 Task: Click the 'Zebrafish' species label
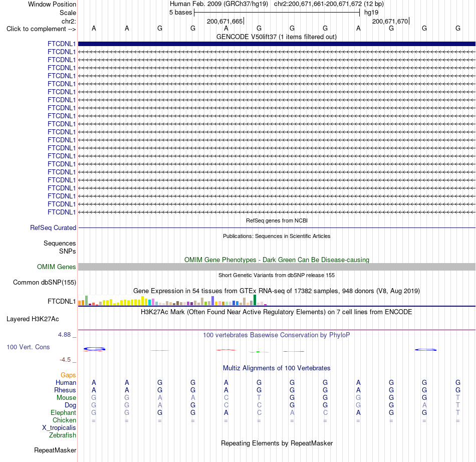[x=63, y=435]
